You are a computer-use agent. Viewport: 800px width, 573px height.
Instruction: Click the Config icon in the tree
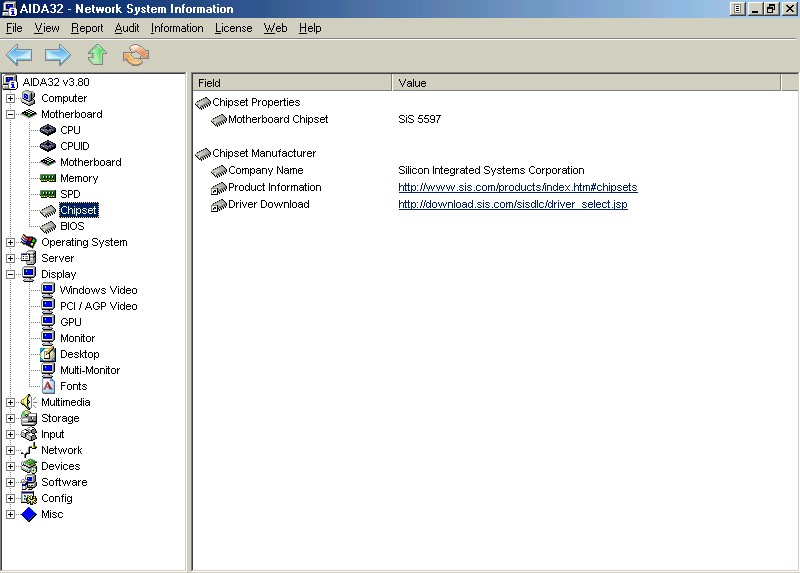(x=29, y=498)
